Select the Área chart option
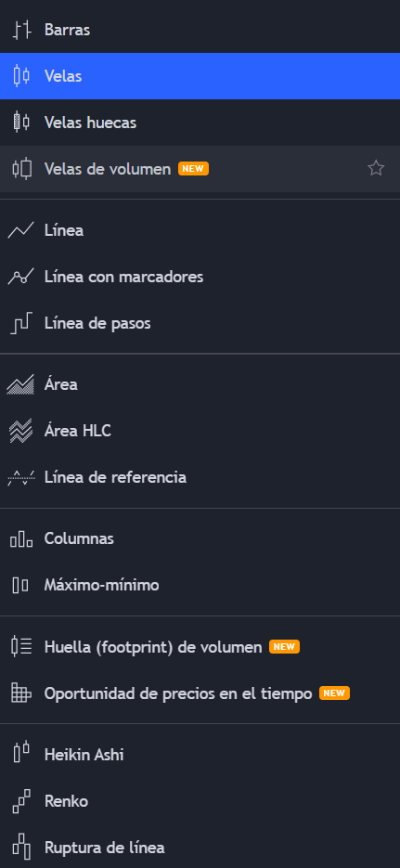 200,384
